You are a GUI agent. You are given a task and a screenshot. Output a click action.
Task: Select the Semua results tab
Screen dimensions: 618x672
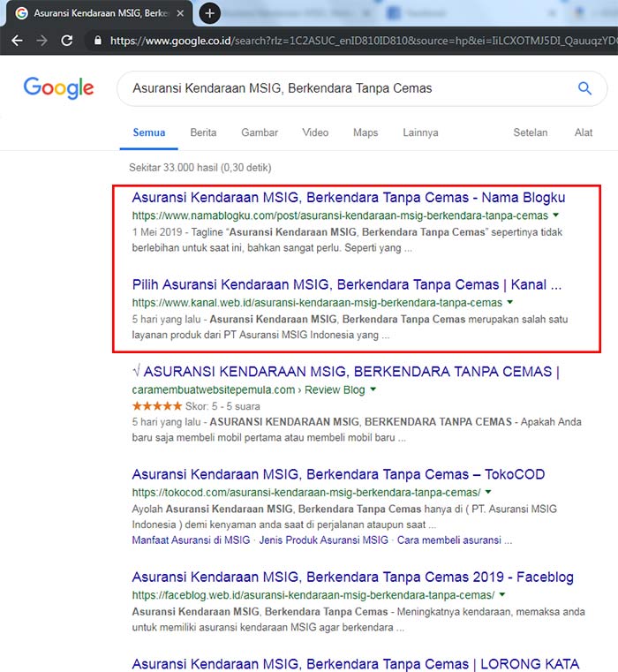148,132
